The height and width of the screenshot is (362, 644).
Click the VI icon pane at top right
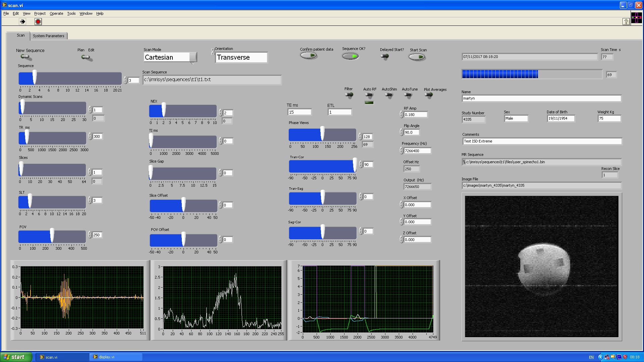point(636,17)
